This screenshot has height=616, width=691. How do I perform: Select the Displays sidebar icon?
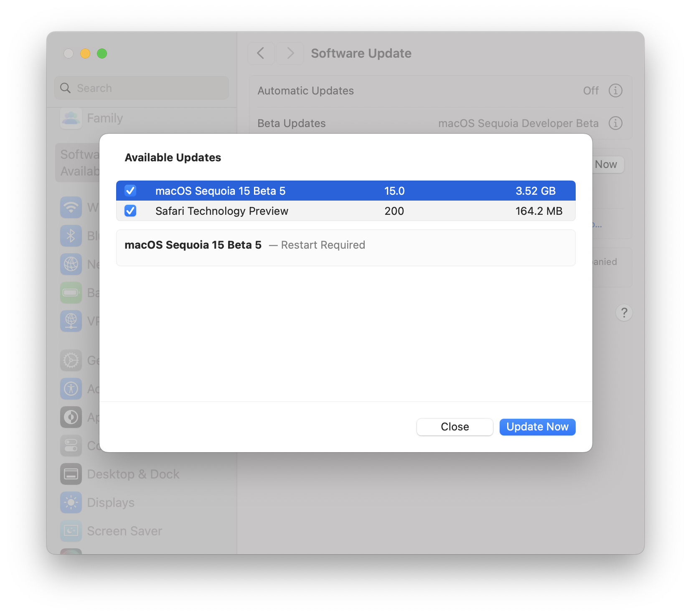pyautogui.click(x=71, y=502)
